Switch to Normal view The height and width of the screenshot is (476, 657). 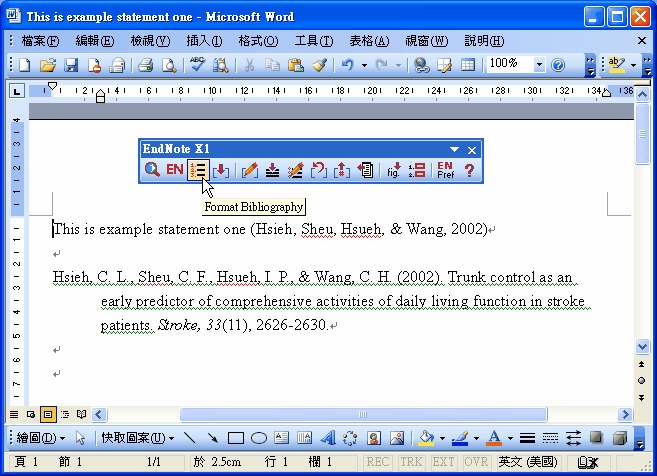[14, 414]
